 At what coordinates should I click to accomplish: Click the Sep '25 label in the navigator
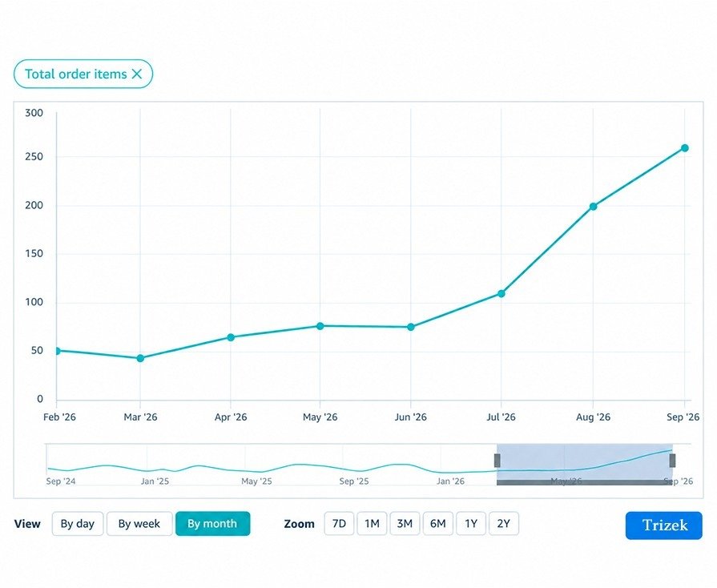tap(354, 481)
